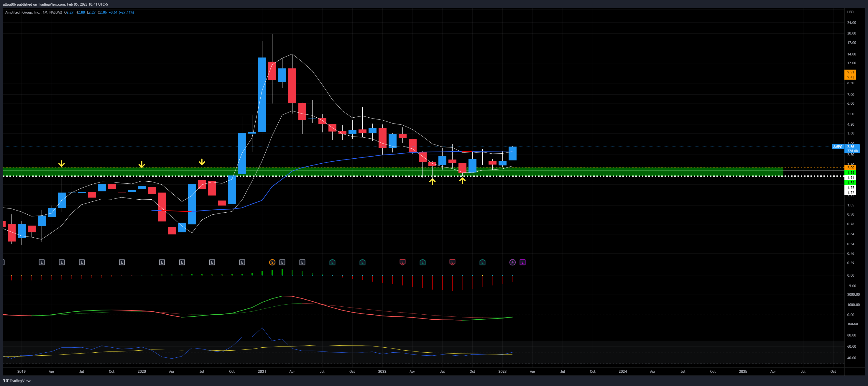Click the -5.00 histogram axis value
This screenshot has width=868, height=386.
coord(851,286)
